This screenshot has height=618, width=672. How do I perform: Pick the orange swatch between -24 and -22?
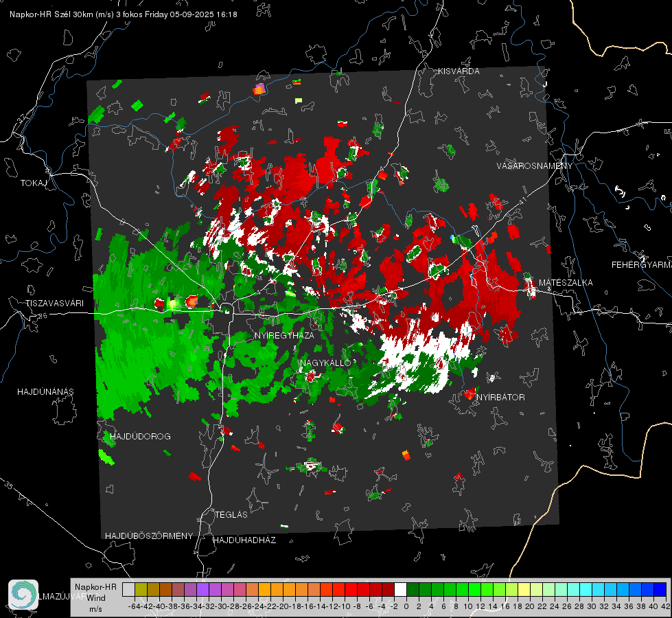point(264,589)
